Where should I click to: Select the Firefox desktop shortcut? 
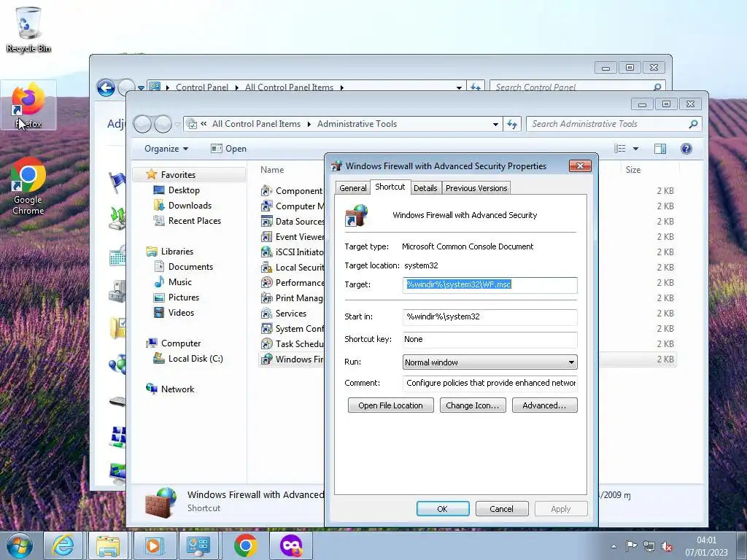[x=28, y=105]
